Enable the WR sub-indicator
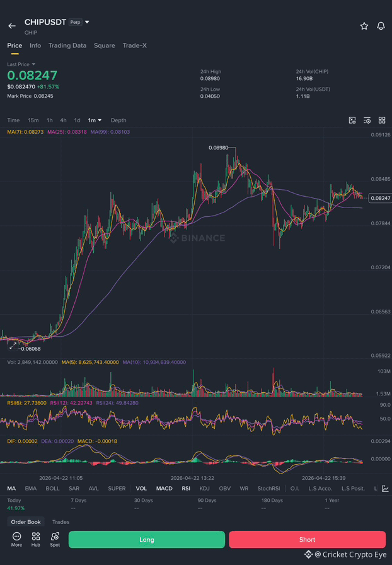Screen dimensions: 392x565 tap(244, 489)
